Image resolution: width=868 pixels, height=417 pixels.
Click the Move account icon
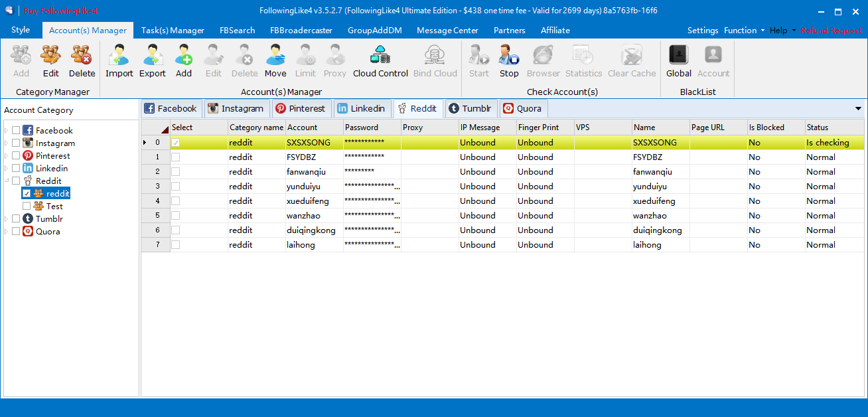(x=275, y=60)
